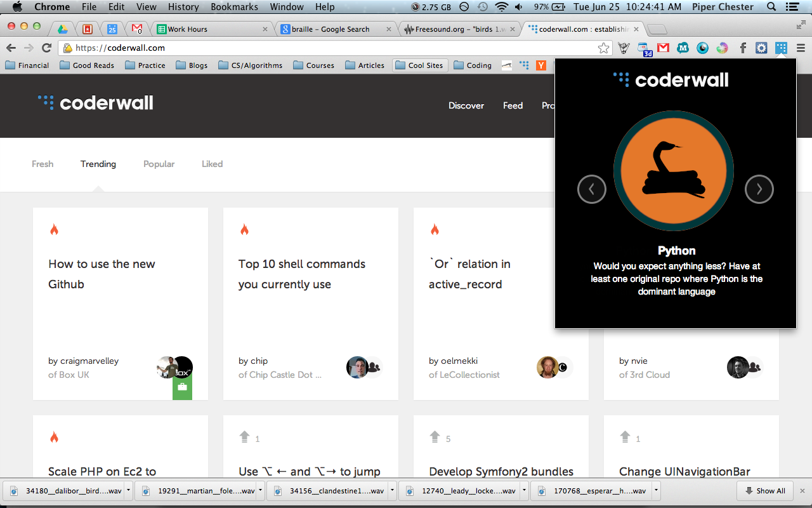Bookmark this page with the star icon

click(x=603, y=48)
